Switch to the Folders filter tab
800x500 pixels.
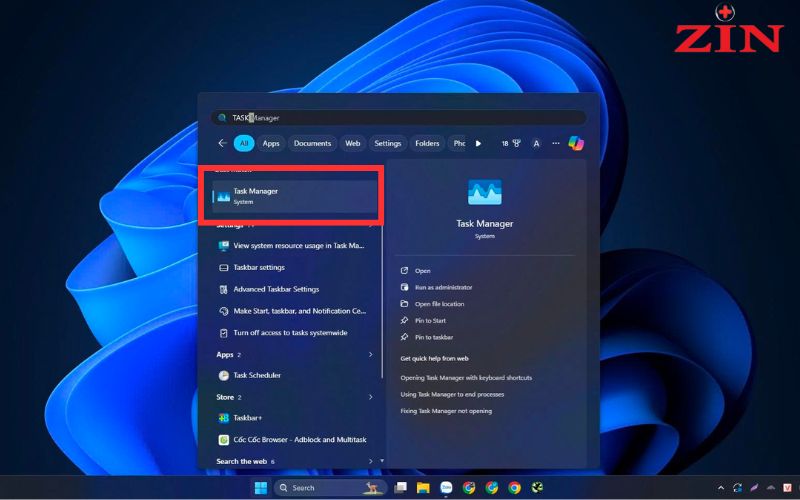[x=427, y=143]
